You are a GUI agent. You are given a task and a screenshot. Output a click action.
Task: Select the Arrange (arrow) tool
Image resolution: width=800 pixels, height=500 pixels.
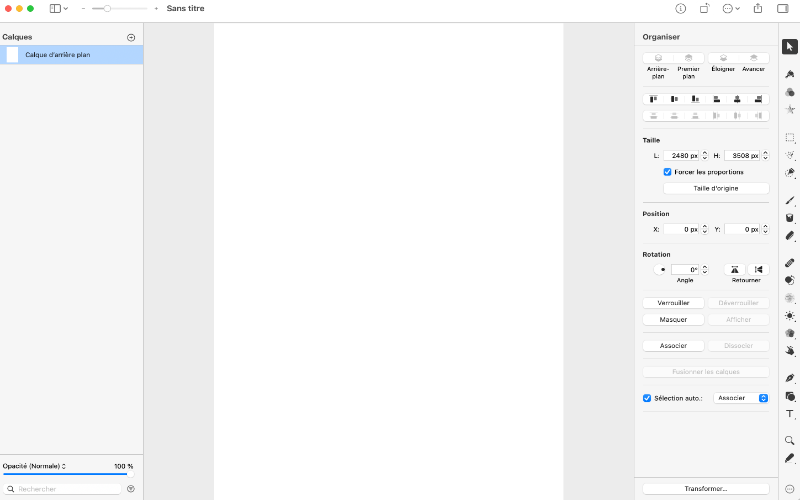789,46
